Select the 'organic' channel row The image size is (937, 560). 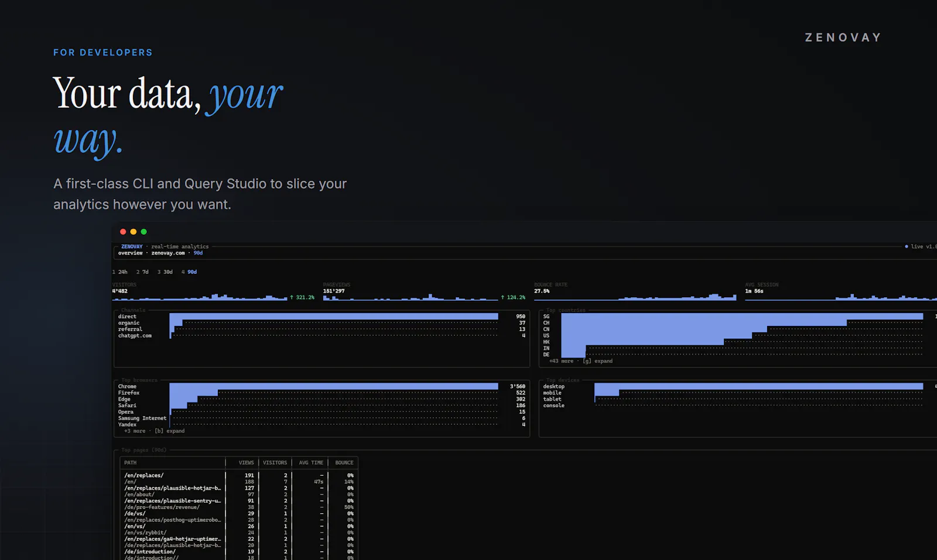[x=322, y=323]
